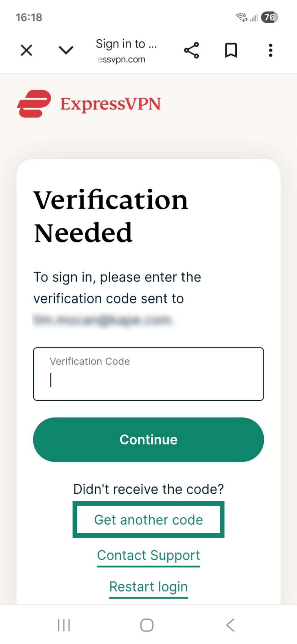Open recent apps from navigation bar
Viewport: 297px width, 644px height.
point(64,625)
